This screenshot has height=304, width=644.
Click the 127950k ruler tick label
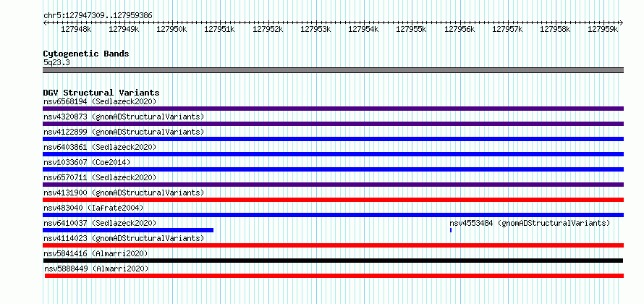(172, 29)
